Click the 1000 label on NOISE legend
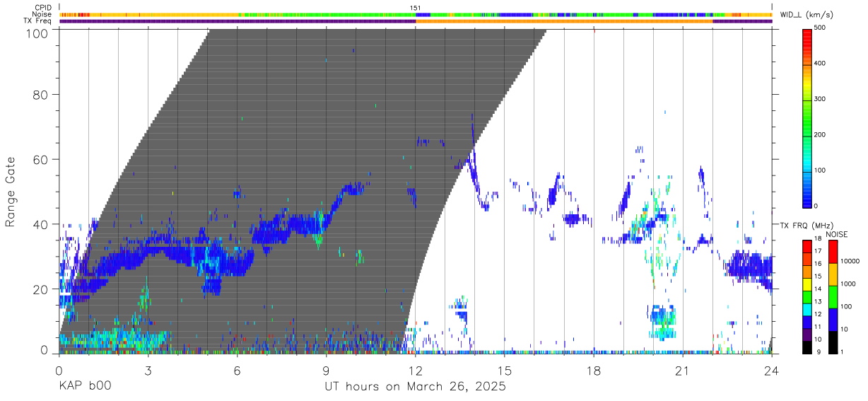The image size is (868, 401). click(x=848, y=284)
